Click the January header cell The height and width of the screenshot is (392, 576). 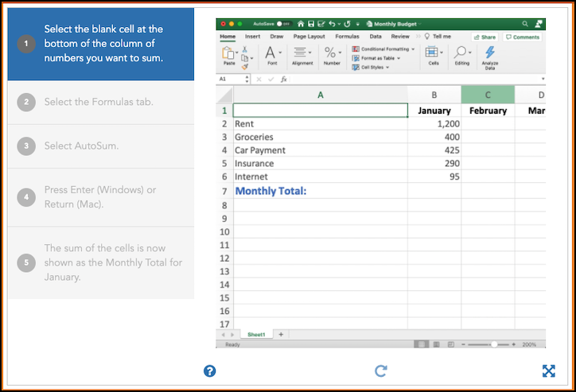click(434, 111)
